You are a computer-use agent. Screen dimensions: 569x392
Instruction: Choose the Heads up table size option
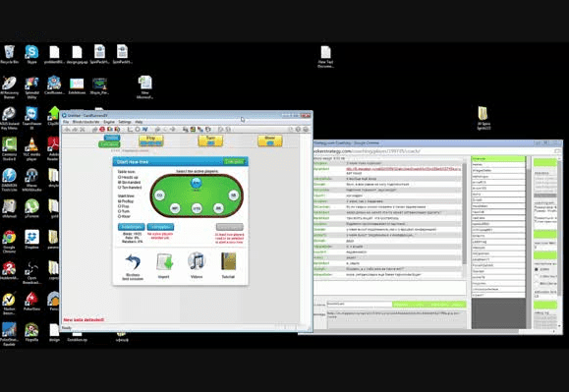(129, 177)
